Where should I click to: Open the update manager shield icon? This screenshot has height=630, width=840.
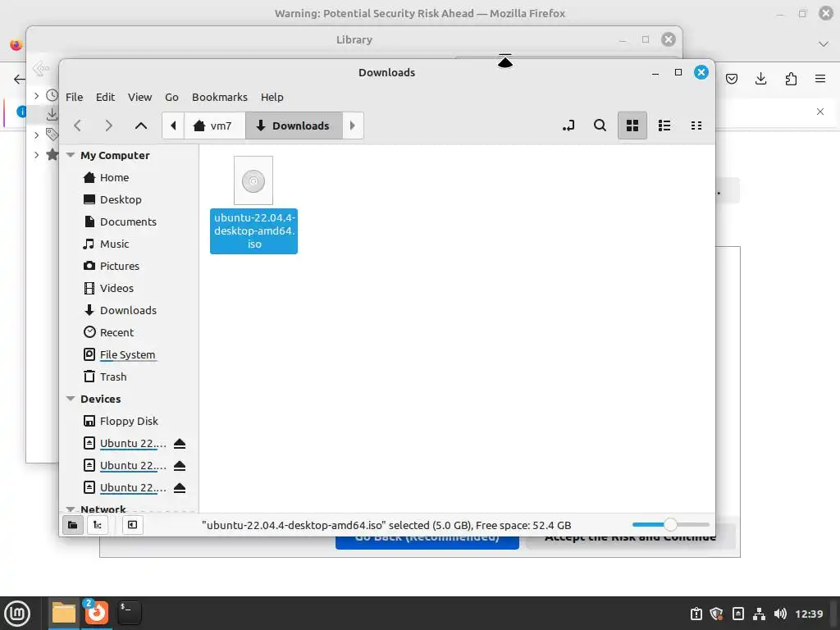tap(716, 614)
